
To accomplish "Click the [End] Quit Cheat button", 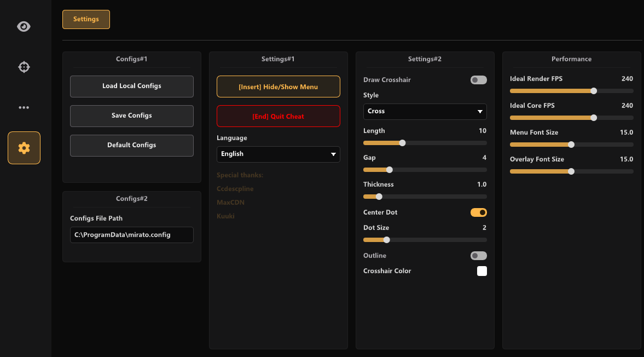I will point(279,116).
